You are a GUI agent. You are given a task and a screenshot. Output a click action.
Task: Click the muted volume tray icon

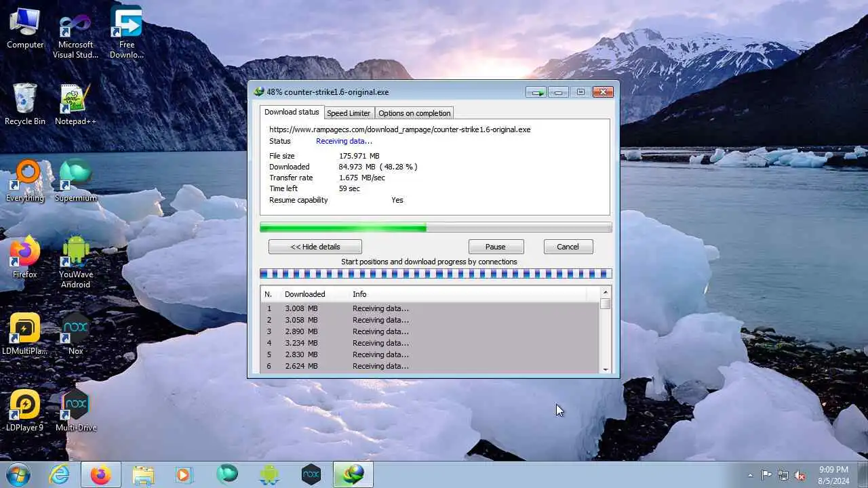(800, 475)
